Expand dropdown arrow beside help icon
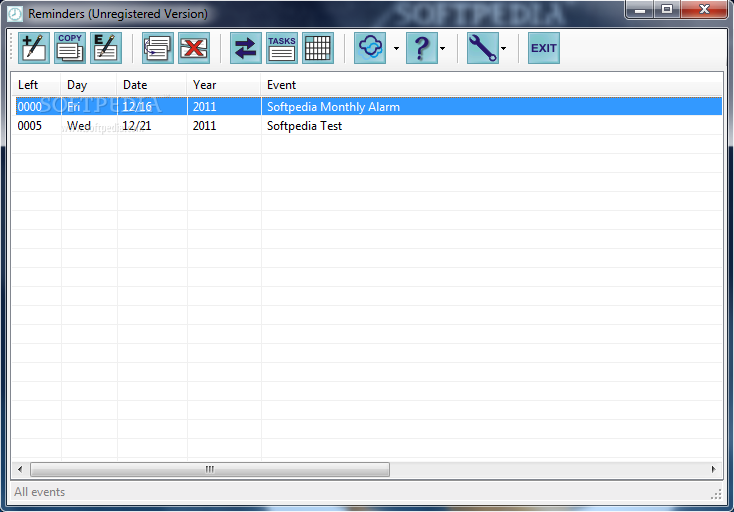The image size is (734, 512). [x=442, y=48]
